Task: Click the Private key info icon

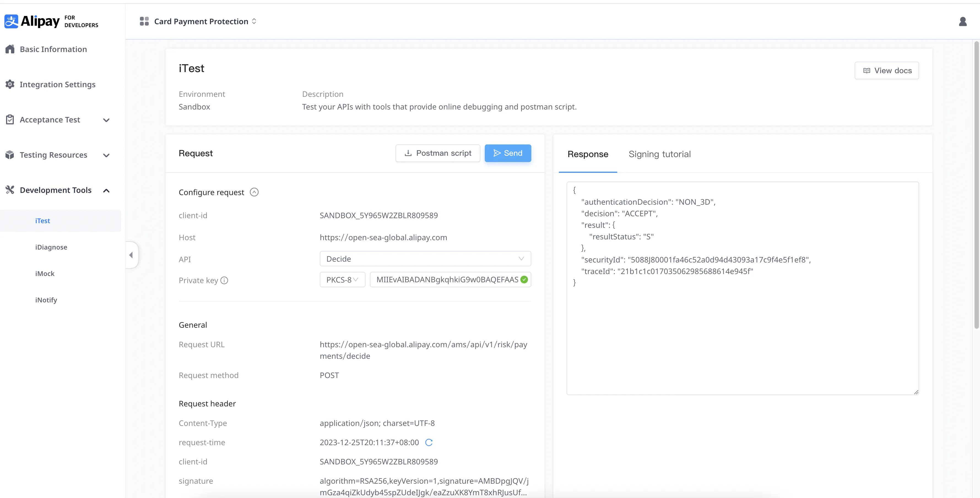Action: pos(224,280)
